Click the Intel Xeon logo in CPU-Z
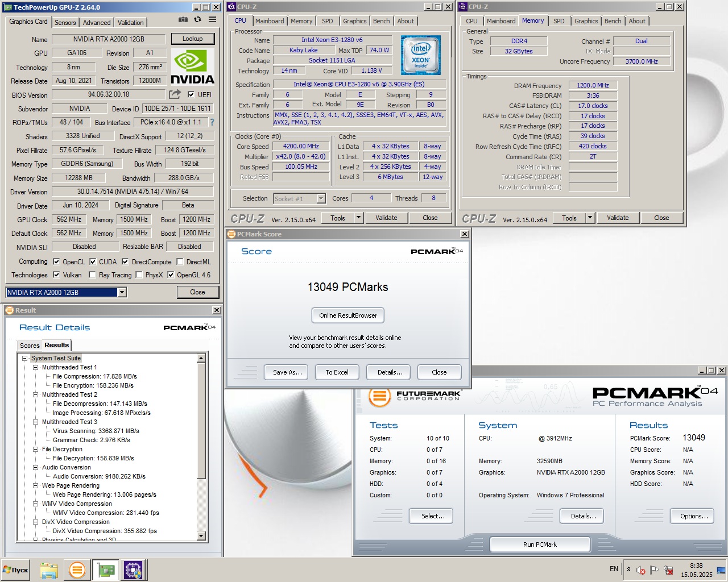728x582 pixels. pos(420,55)
